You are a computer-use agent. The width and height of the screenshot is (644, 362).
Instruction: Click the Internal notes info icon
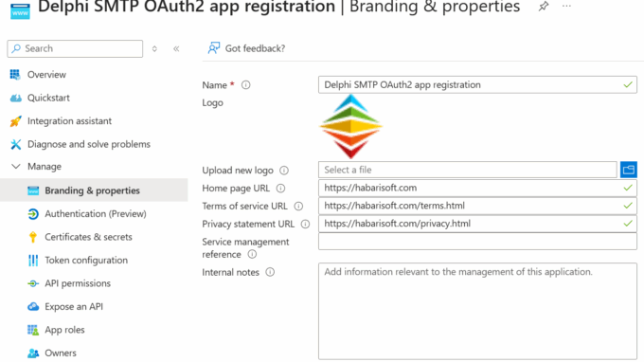pos(270,272)
